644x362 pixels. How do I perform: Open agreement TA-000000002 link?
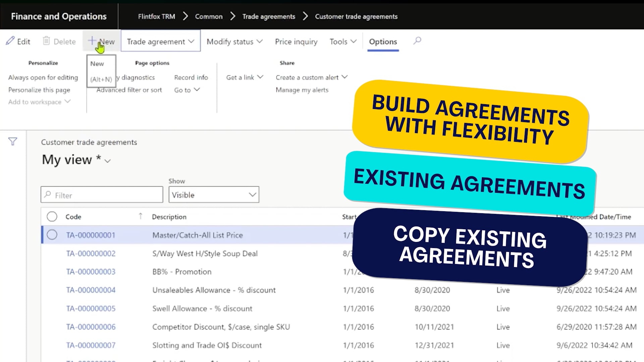(91, 253)
